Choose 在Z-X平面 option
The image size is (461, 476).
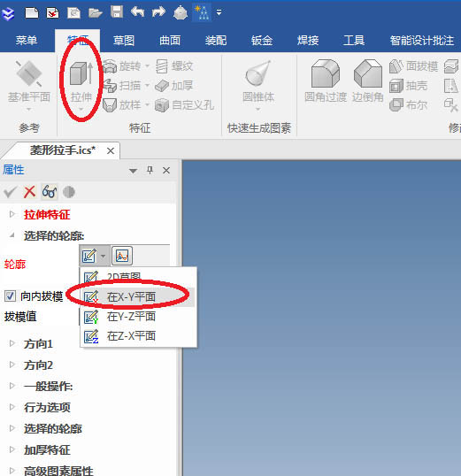139,335
